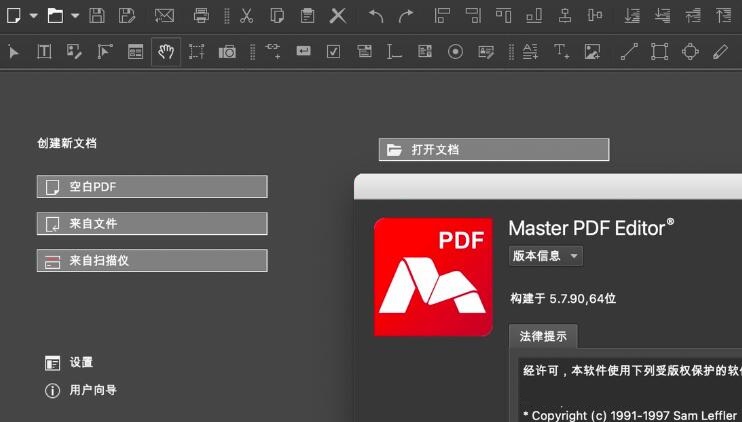Activate the Hand pan tool
This screenshot has height=422, width=742.
(166, 51)
